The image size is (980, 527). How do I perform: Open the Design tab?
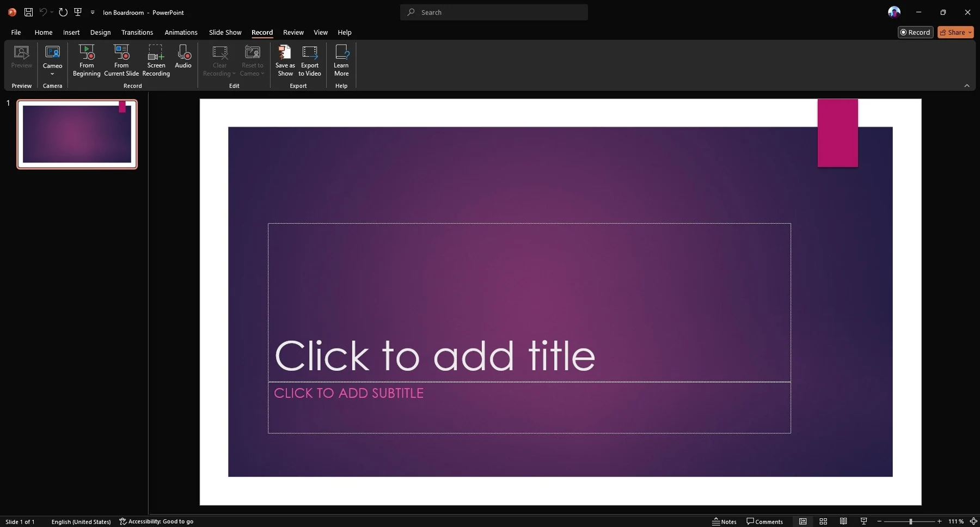coord(100,32)
